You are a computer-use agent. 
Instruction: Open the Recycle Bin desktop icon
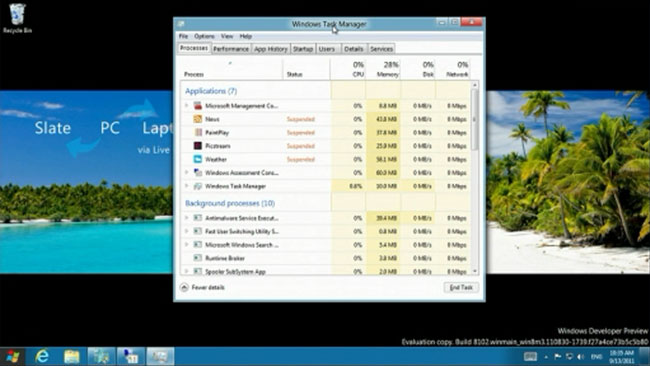tap(17, 18)
